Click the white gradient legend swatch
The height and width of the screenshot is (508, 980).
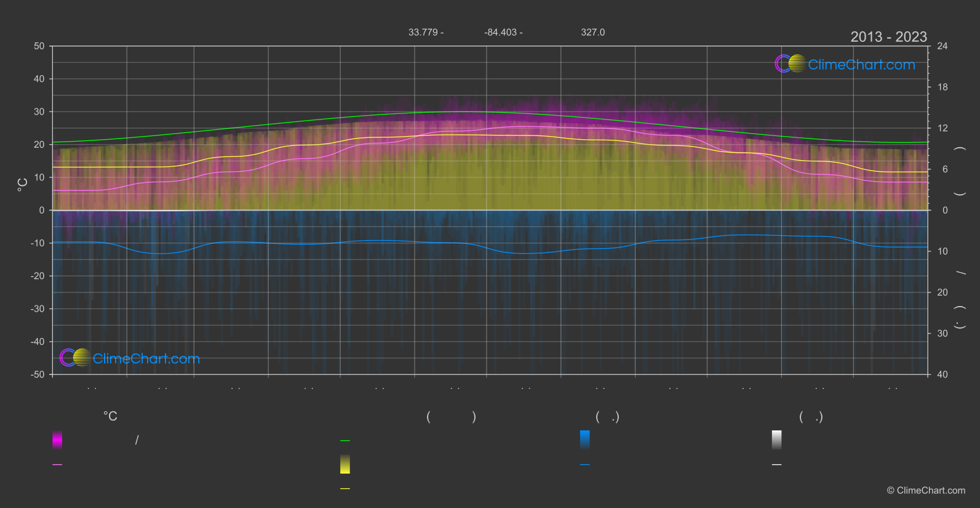point(777,440)
